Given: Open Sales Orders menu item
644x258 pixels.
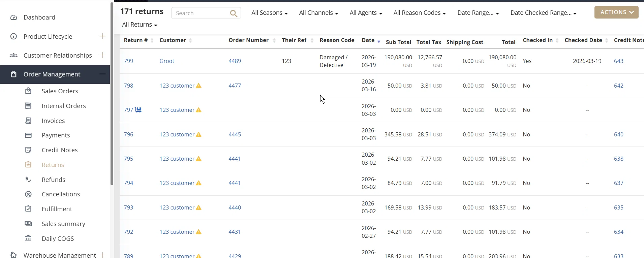Looking at the screenshot, I should [60, 91].
